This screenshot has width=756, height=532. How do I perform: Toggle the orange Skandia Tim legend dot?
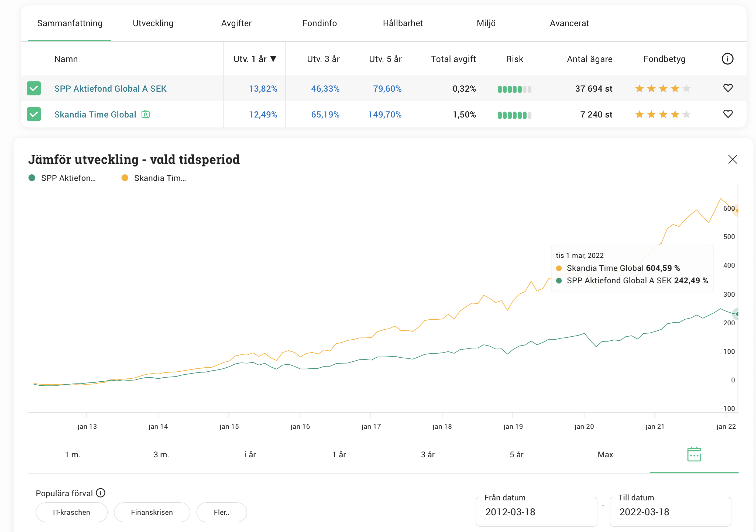coord(125,178)
